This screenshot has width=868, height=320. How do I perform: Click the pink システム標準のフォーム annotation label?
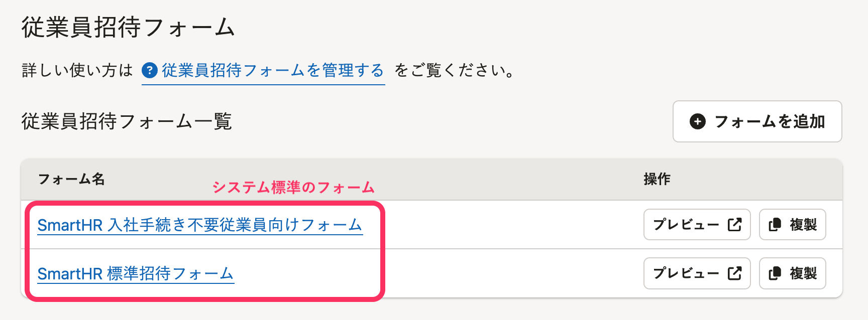tap(293, 188)
